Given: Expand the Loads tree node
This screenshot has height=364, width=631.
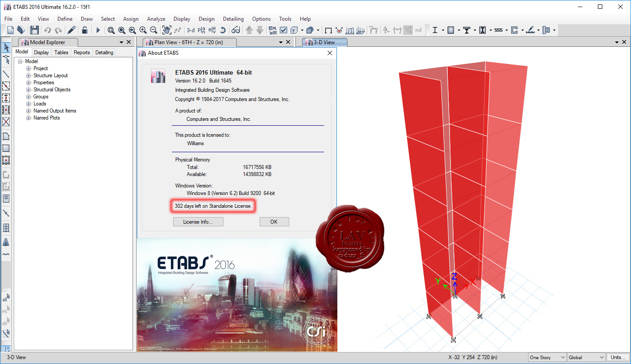Looking at the screenshot, I should pyautogui.click(x=29, y=104).
